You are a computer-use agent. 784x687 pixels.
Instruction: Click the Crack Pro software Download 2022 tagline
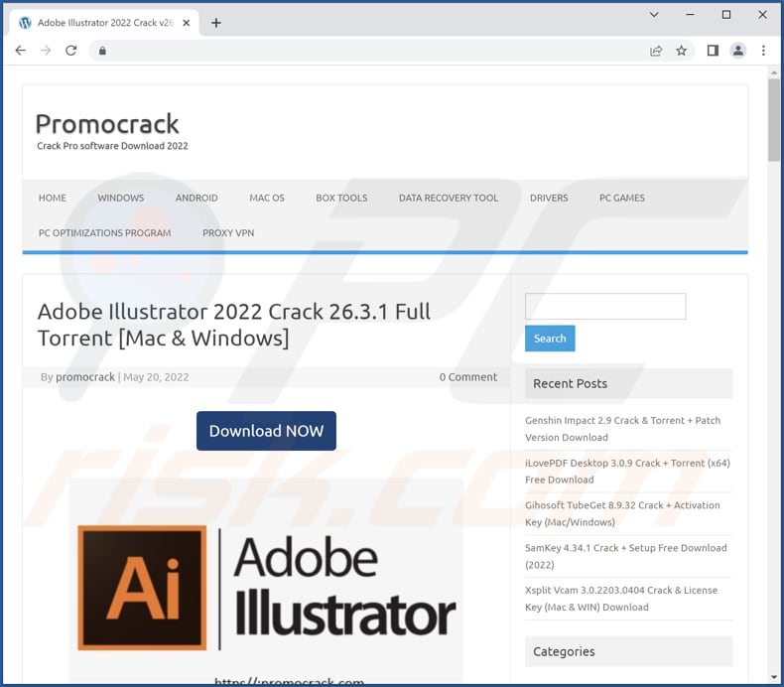pyautogui.click(x=112, y=146)
